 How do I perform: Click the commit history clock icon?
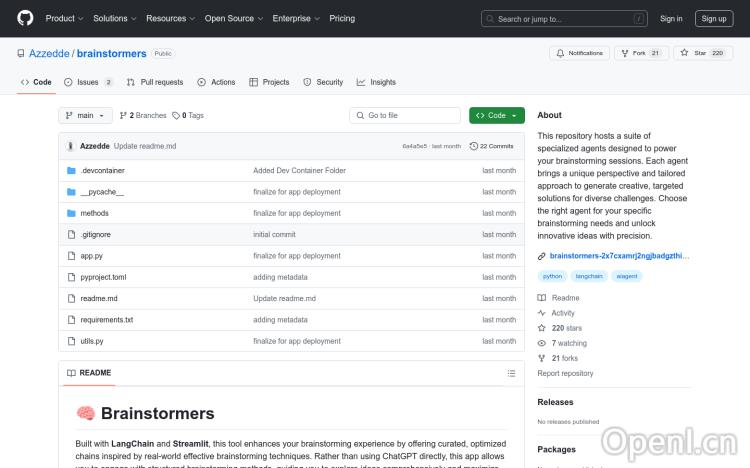[475, 146]
